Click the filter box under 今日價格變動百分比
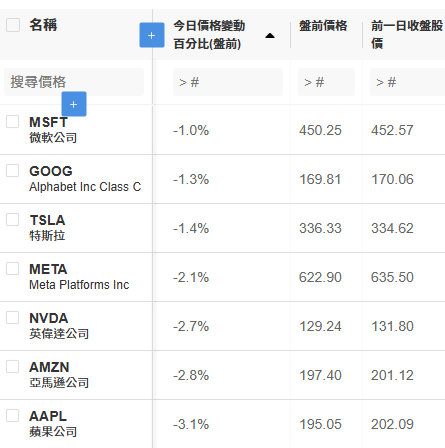 [228, 82]
